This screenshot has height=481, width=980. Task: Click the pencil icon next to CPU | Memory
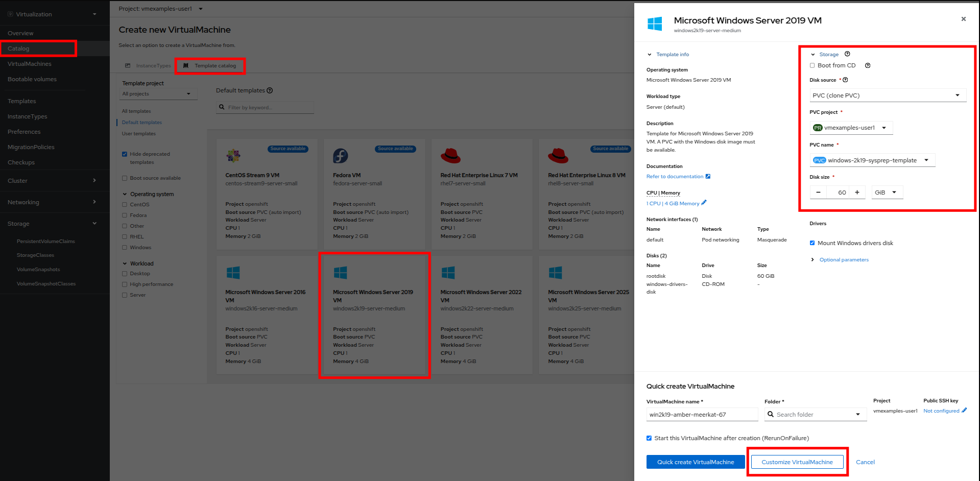704,203
